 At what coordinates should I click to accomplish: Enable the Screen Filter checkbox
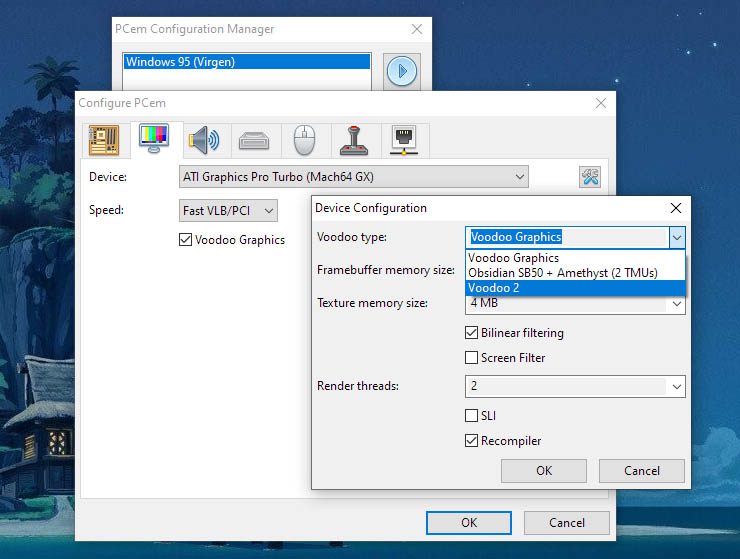click(471, 358)
